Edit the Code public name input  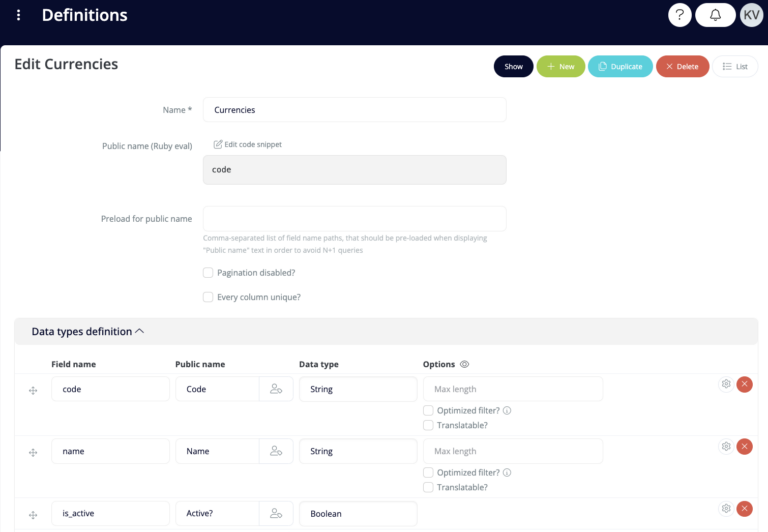click(x=217, y=389)
